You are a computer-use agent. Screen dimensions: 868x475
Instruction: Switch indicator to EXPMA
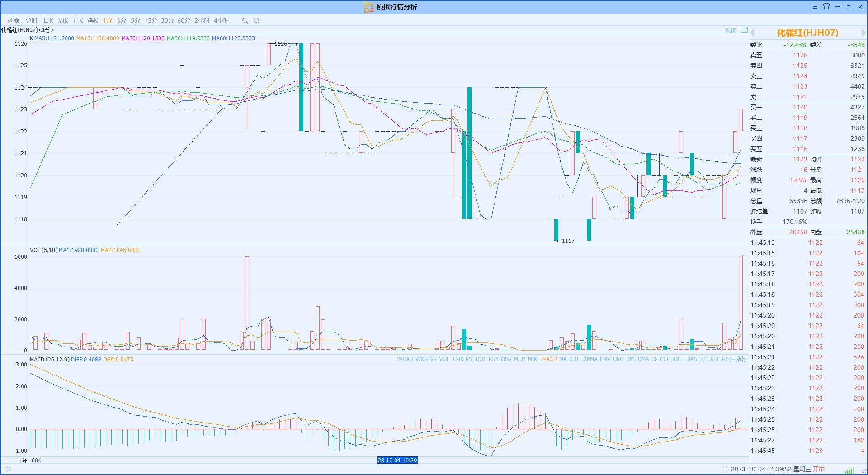click(x=589, y=359)
